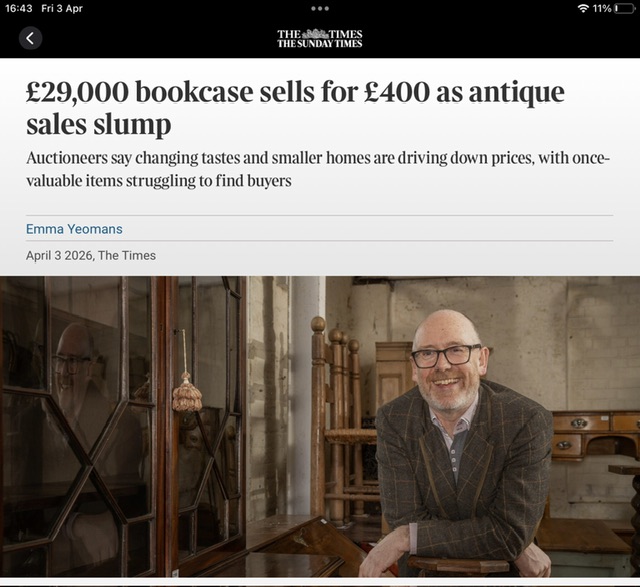Check the Wi-Fi status icon
This screenshot has height=587, width=640.
point(584,9)
